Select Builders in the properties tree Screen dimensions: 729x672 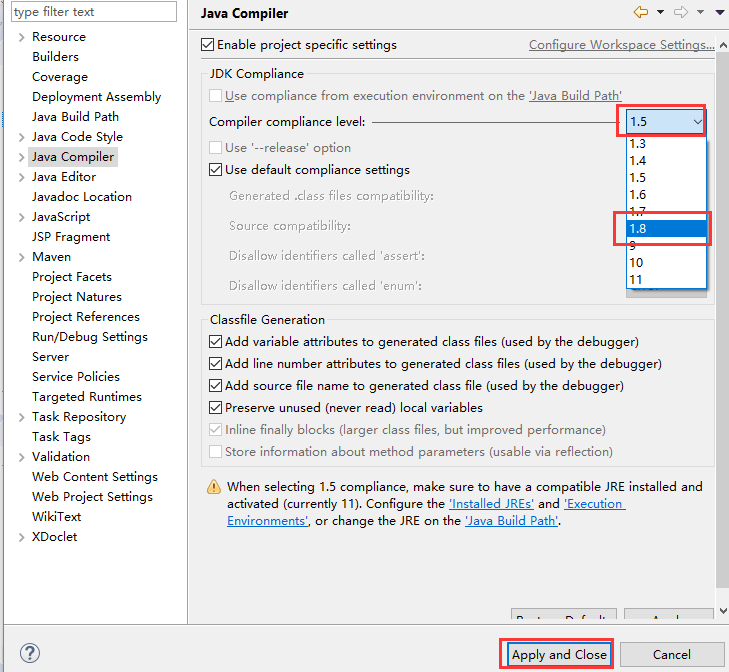[x=55, y=57]
